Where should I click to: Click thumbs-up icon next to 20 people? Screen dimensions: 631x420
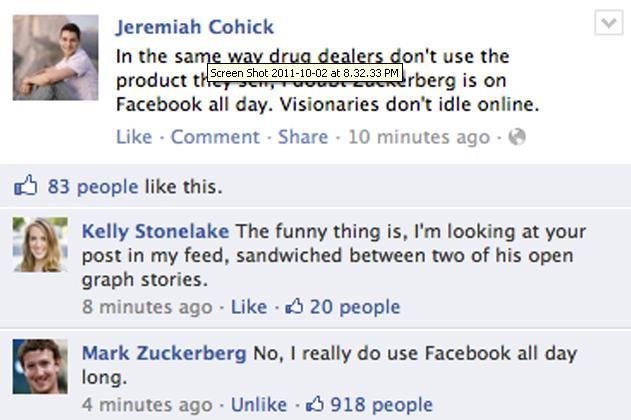(x=294, y=307)
